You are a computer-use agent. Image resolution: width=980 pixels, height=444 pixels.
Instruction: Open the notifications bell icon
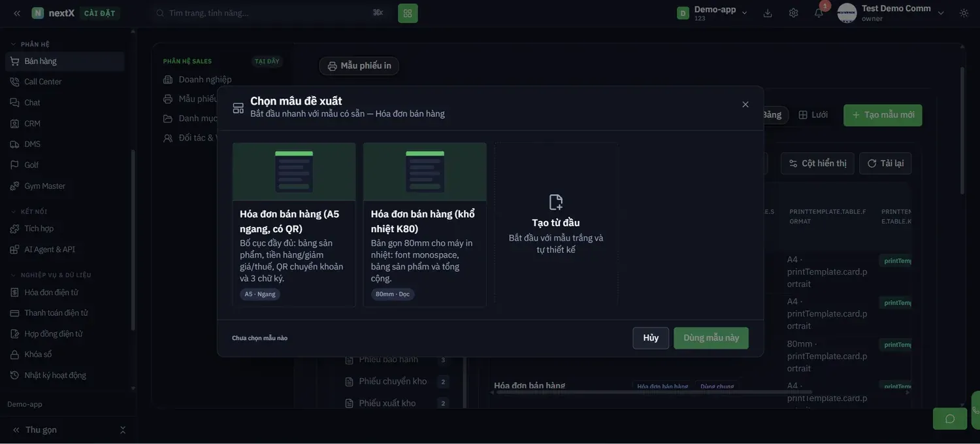[819, 13]
